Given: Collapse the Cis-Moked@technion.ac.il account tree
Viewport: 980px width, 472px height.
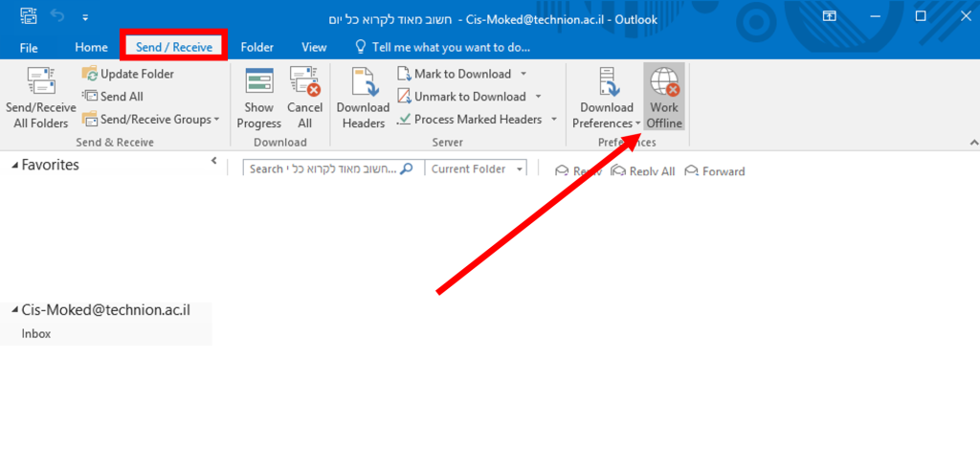Looking at the screenshot, I should [x=15, y=309].
